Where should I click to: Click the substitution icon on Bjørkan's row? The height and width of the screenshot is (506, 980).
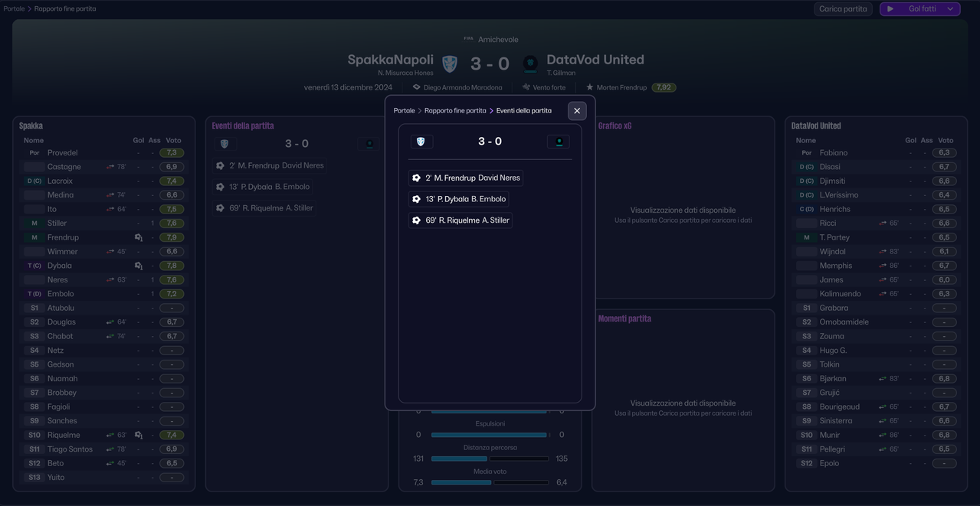point(883,379)
